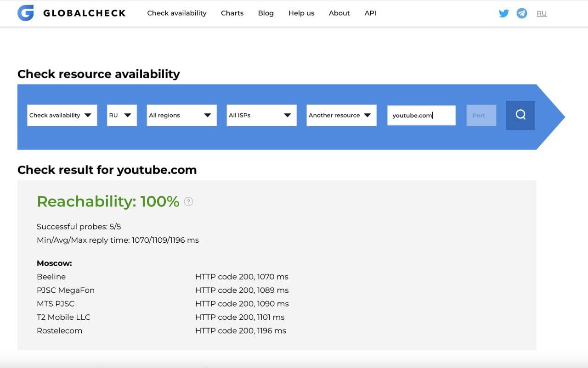Switch language via RU link
588x368 pixels.
click(542, 13)
